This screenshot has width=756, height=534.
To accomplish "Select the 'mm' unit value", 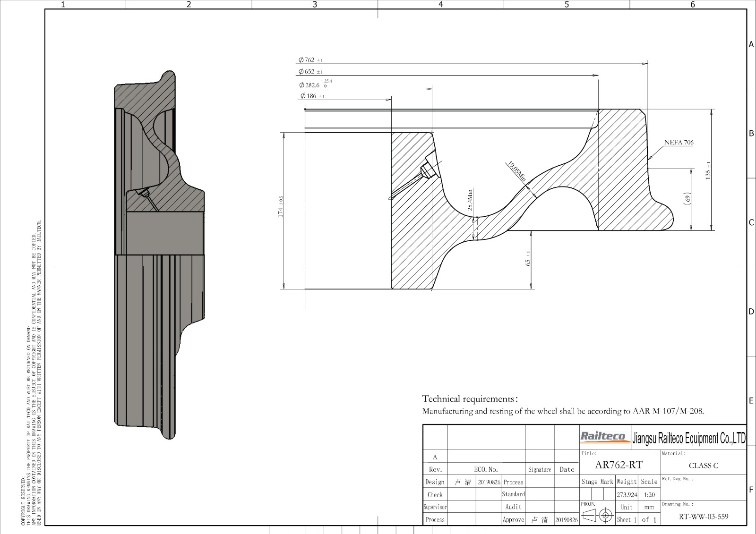I will coord(649,507).
